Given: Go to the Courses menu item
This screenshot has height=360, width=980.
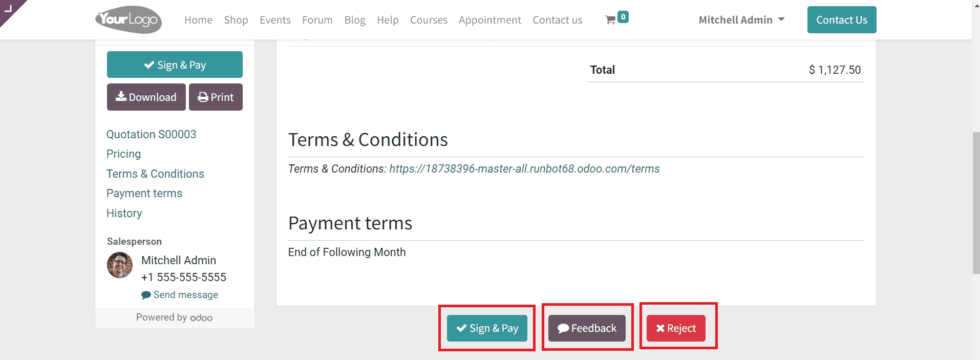Looking at the screenshot, I should click(x=429, y=20).
